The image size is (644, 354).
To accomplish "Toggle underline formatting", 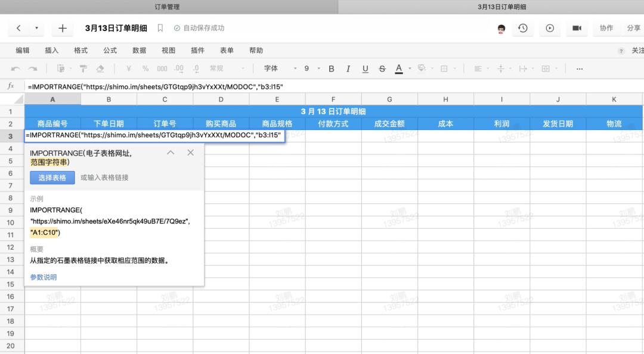I will [364, 69].
